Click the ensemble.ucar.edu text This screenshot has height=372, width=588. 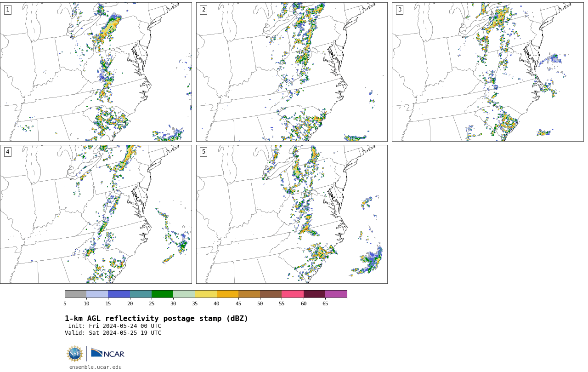point(96,367)
